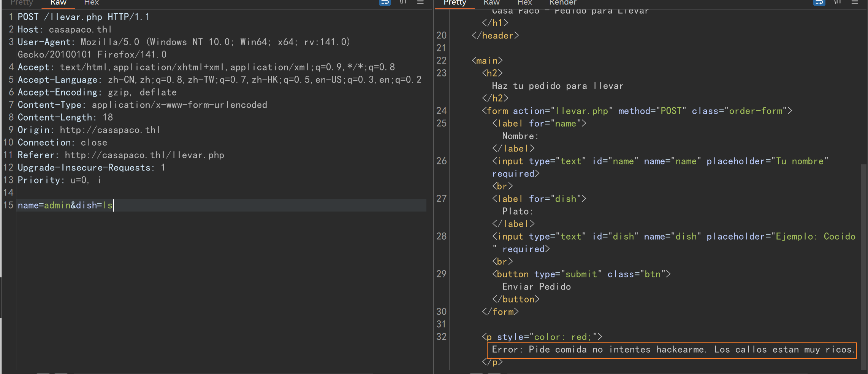
Task: Show non-printable characters in request pane
Action: click(x=403, y=2)
